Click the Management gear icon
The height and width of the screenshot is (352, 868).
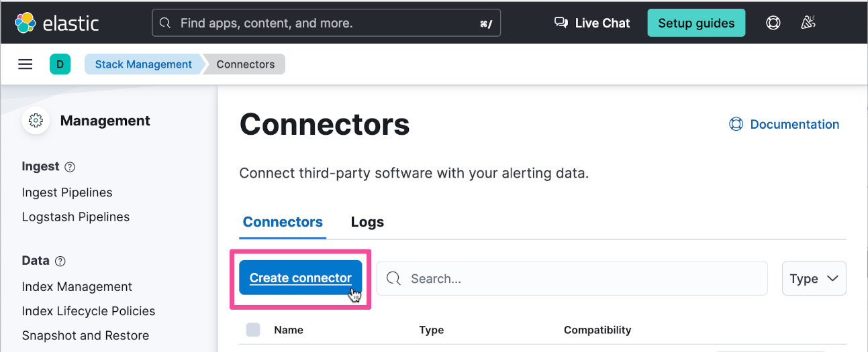[36, 121]
